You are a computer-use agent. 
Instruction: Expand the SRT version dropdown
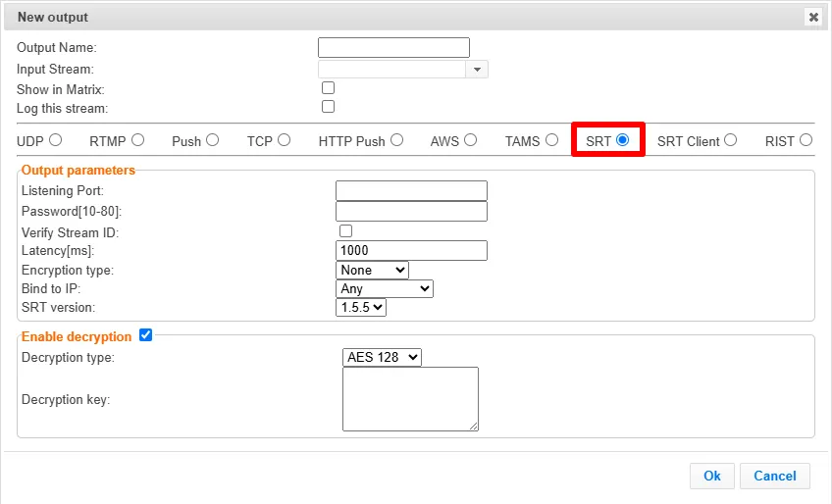coord(361,307)
